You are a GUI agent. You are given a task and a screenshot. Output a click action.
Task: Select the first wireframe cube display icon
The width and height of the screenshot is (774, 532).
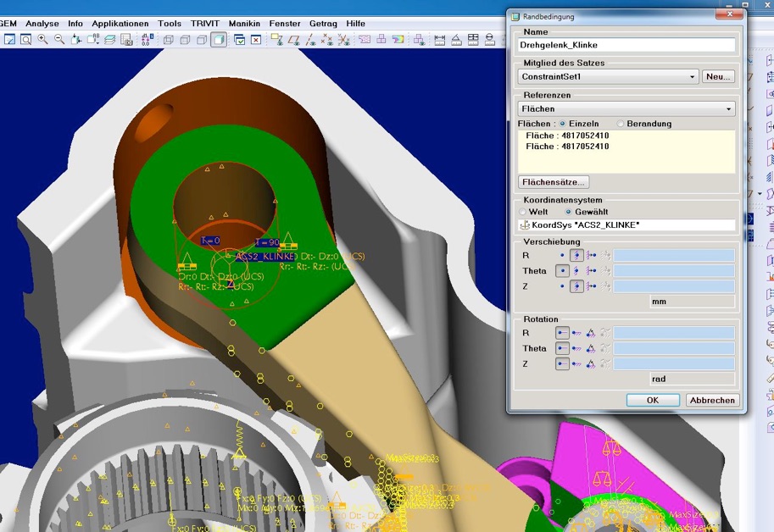[169, 40]
